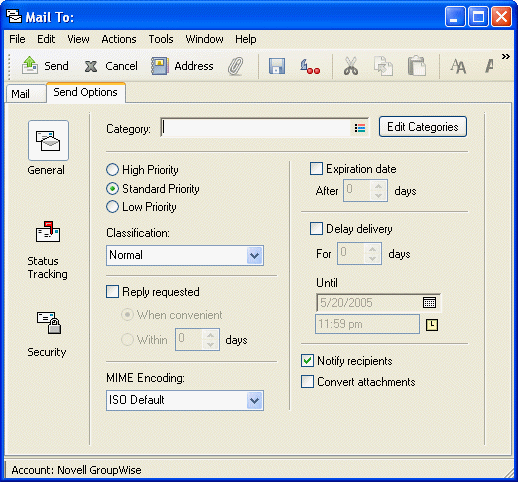
Task: Close the Mail To window
Action: (502, 16)
